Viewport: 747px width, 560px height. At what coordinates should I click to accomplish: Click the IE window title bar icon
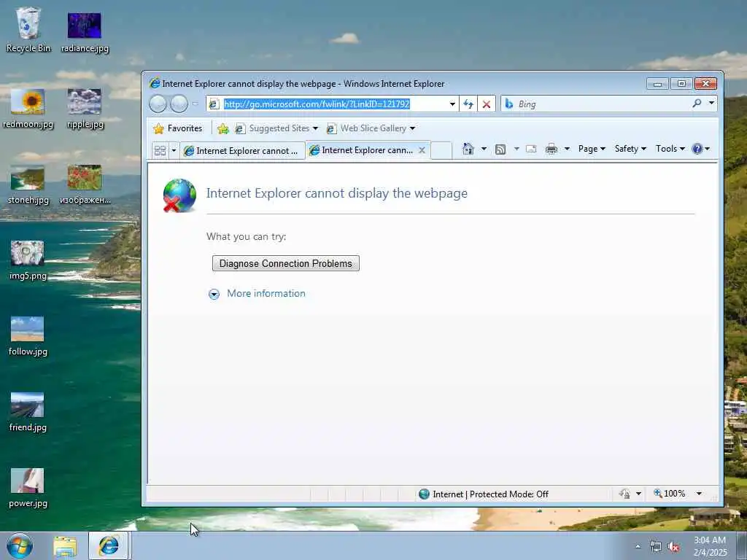click(x=155, y=83)
